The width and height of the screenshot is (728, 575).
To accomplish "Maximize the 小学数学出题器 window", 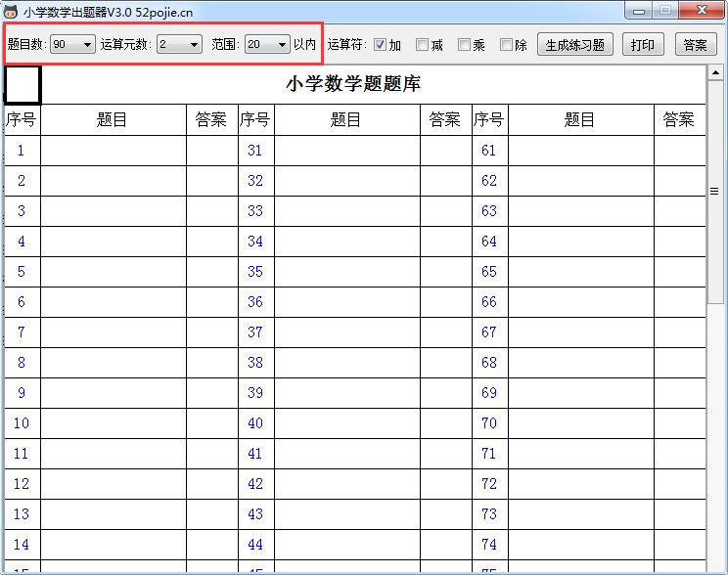I will (666, 10).
